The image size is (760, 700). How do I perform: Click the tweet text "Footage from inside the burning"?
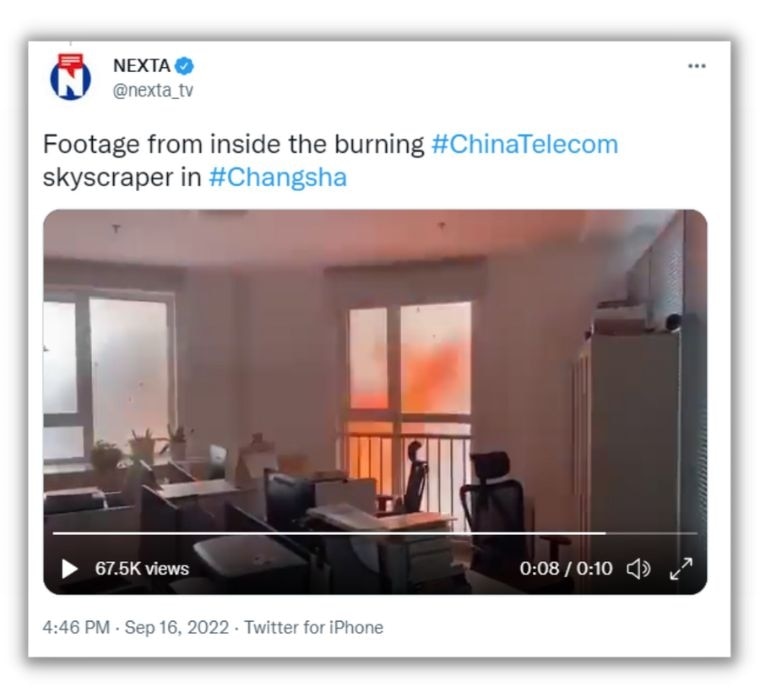[x=233, y=144]
